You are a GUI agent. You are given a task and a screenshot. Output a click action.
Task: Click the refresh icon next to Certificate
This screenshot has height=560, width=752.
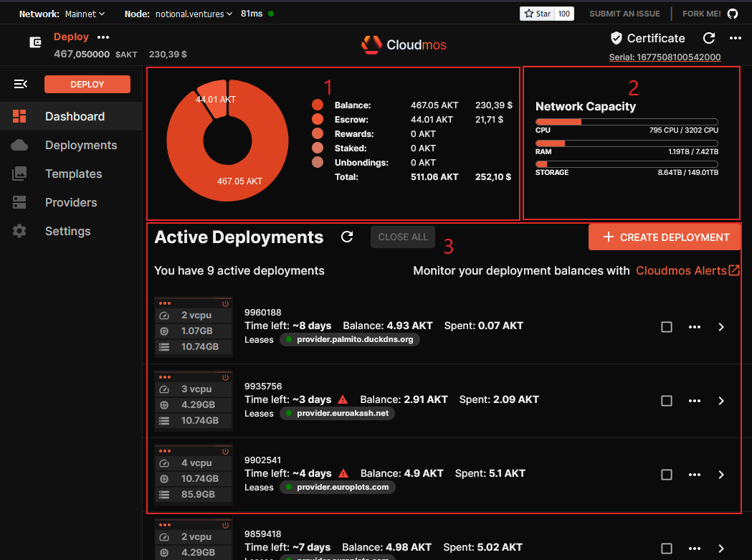[x=709, y=38]
